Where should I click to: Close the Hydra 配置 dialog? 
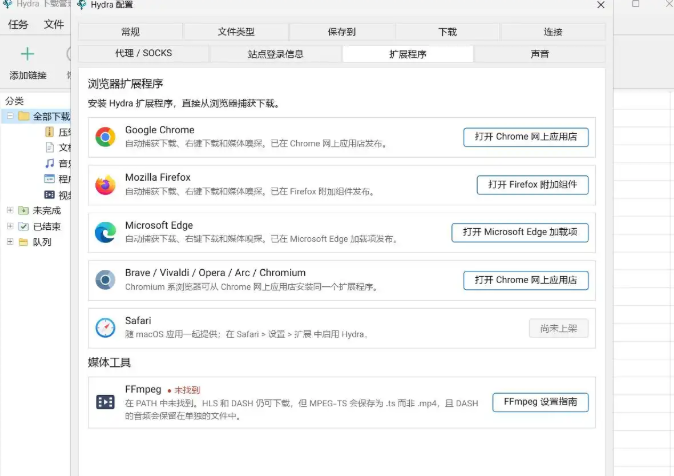click(x=601, y=5)
